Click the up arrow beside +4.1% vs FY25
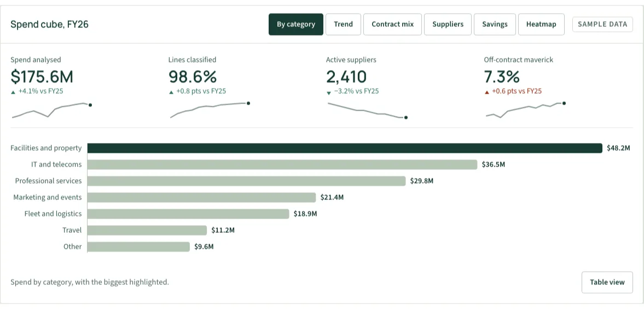 (x=13, y=92)
